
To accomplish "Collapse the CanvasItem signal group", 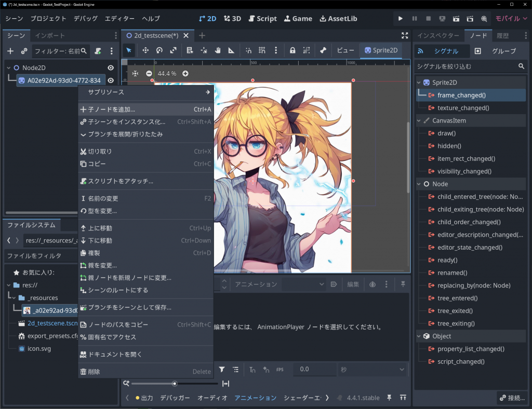I will (x=420, y=120).
